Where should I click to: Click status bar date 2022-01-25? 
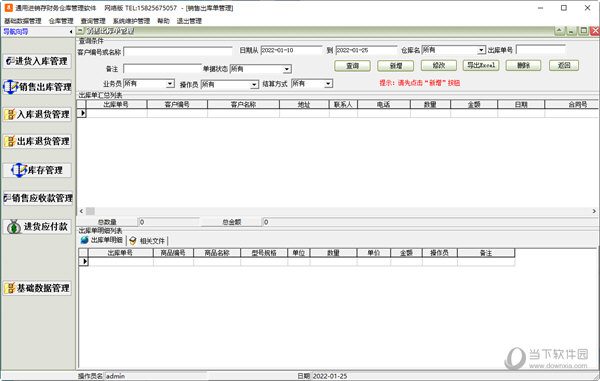[330, 376]
